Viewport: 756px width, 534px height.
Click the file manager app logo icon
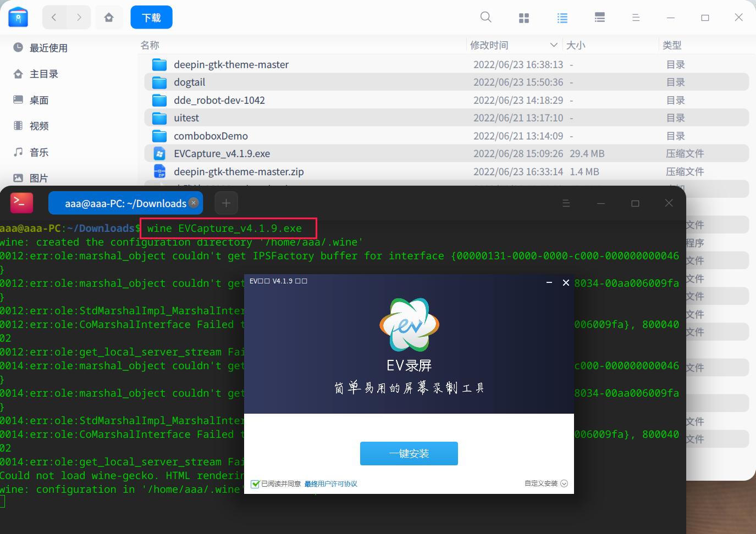[18, 18]
